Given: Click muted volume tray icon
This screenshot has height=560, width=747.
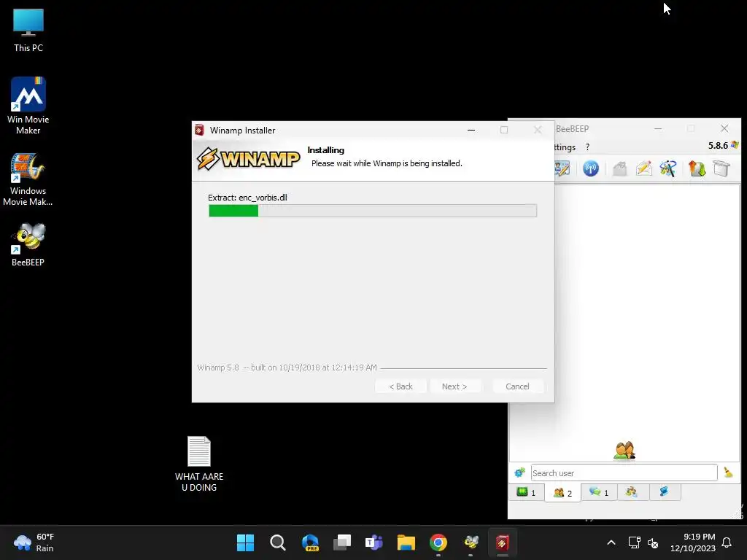Looking at the screenshot, I should [x=653, y=542].
